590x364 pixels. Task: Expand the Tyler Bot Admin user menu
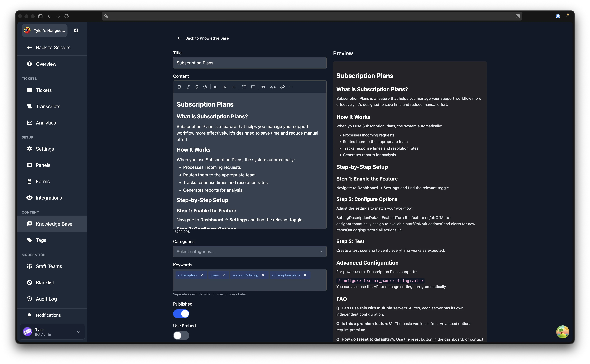(52, 332)
